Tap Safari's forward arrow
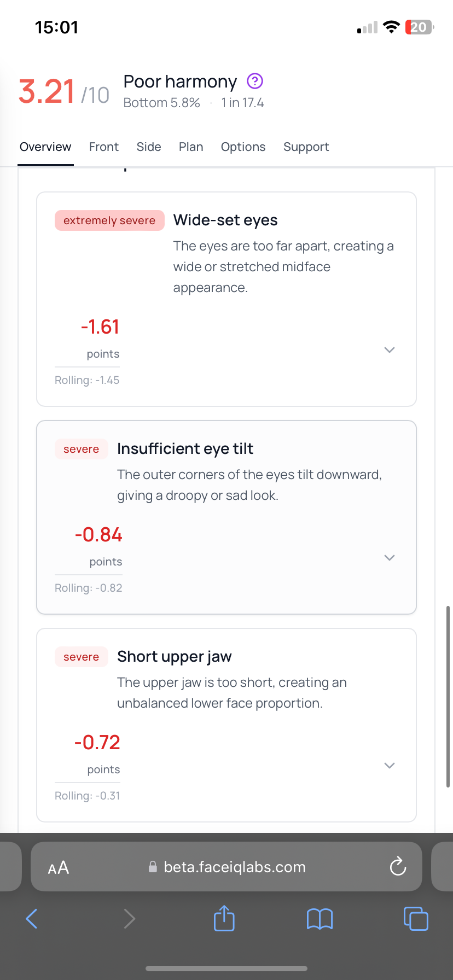Viewport: 453px width, 980px height. pyautogui.click(x=130, y=918)
